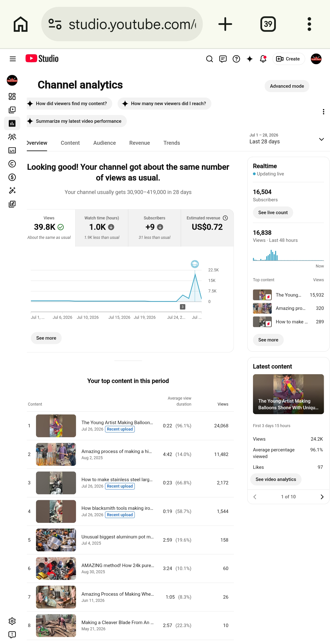Click the YouTube Studio logo

coord(42,58)
